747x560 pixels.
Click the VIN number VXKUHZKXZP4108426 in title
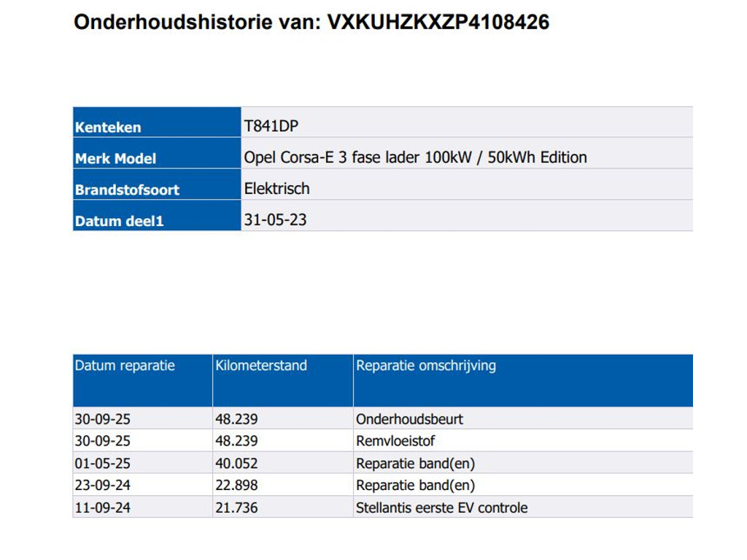438,23
